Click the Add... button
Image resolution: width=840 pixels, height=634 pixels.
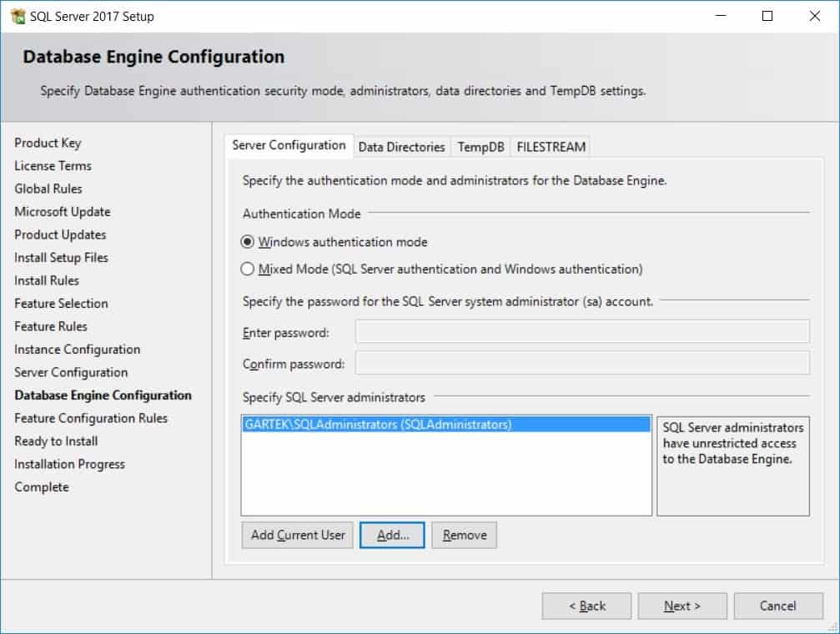tap(392, 535)
